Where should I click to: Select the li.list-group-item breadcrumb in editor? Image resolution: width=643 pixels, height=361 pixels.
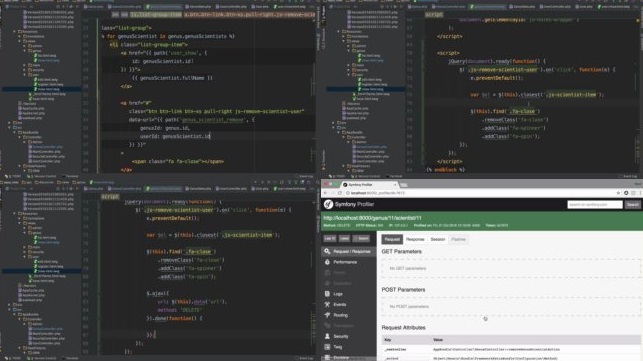(x=156, y=14)
